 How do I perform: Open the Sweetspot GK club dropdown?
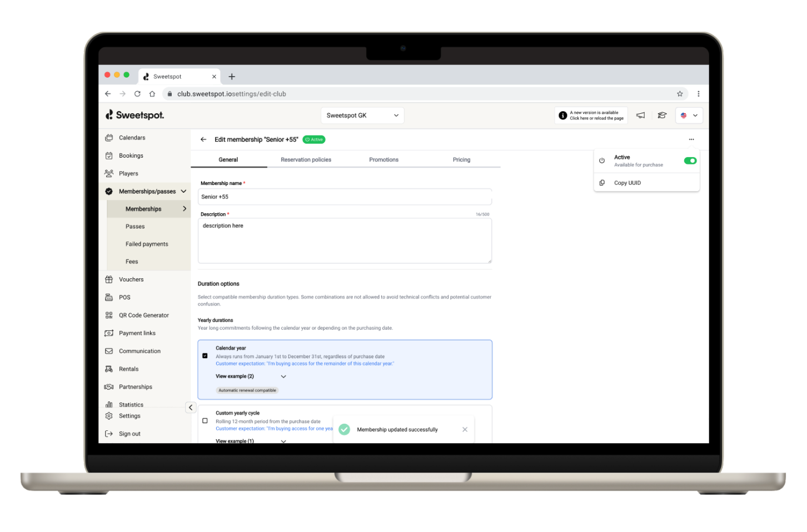362,116
